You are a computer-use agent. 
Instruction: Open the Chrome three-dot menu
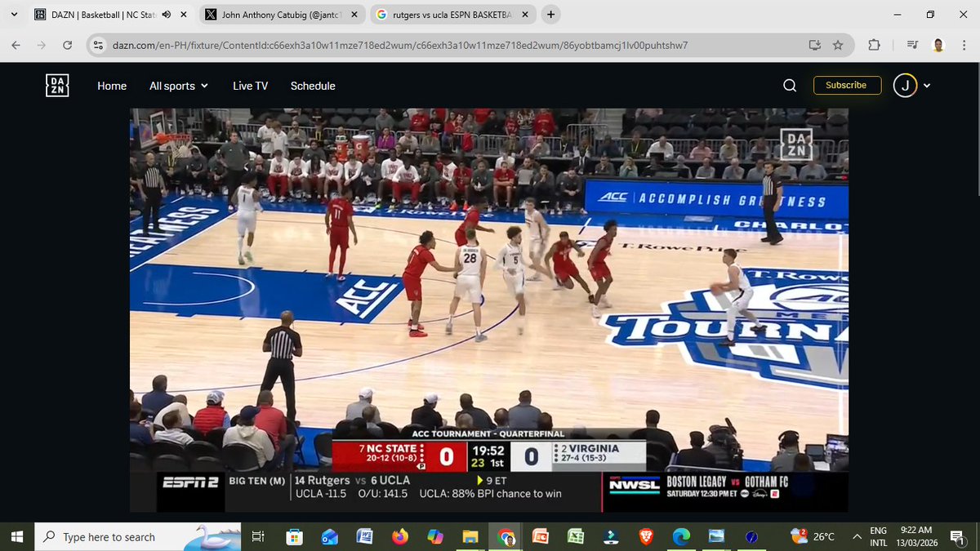point(964,45)
